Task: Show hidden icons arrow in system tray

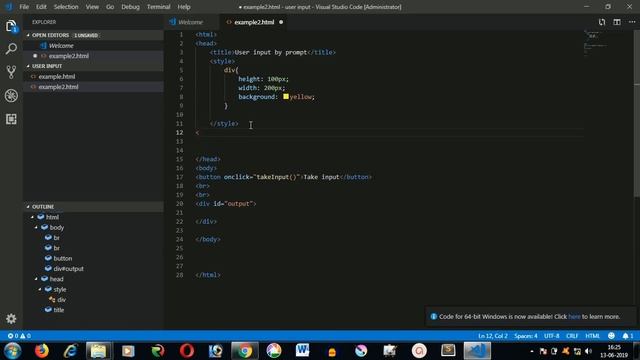Action: 531,351
